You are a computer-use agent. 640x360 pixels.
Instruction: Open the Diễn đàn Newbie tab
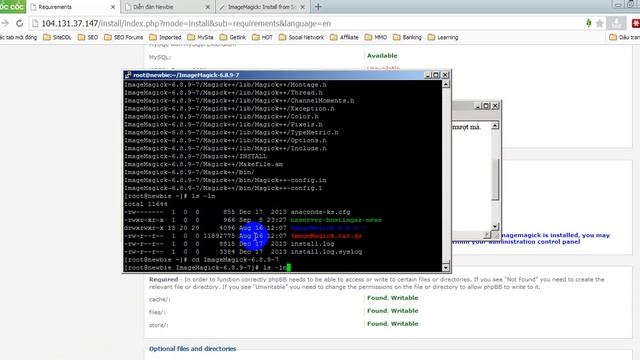167,7
